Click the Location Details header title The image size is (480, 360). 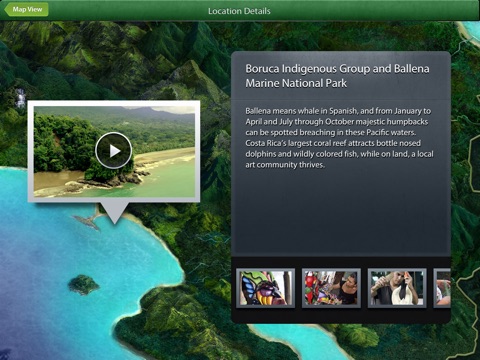tap(239, 11)
